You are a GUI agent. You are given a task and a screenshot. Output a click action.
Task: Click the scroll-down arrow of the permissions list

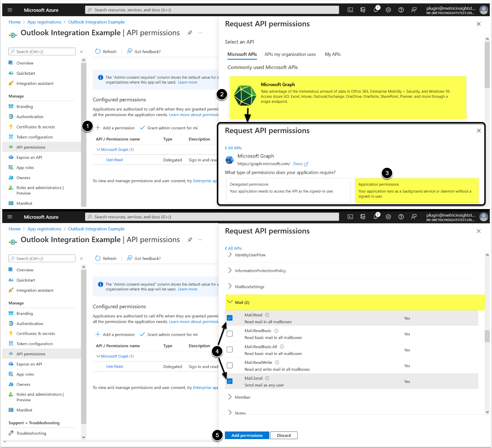[x=487, y=412]
